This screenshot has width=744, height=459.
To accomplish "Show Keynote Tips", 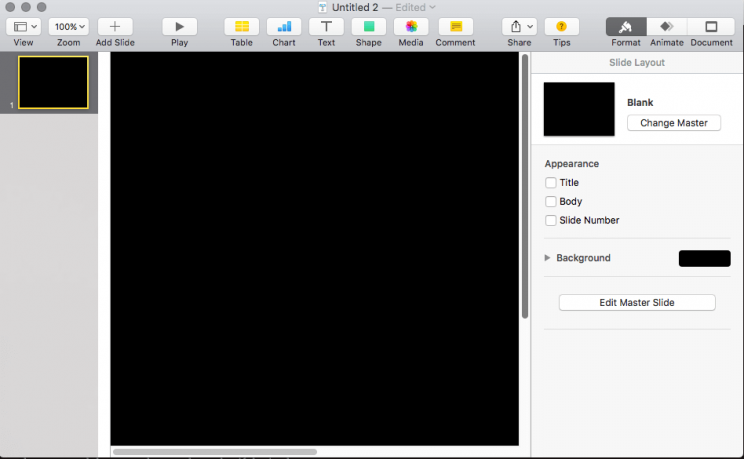I will click(x=561, y=27).
